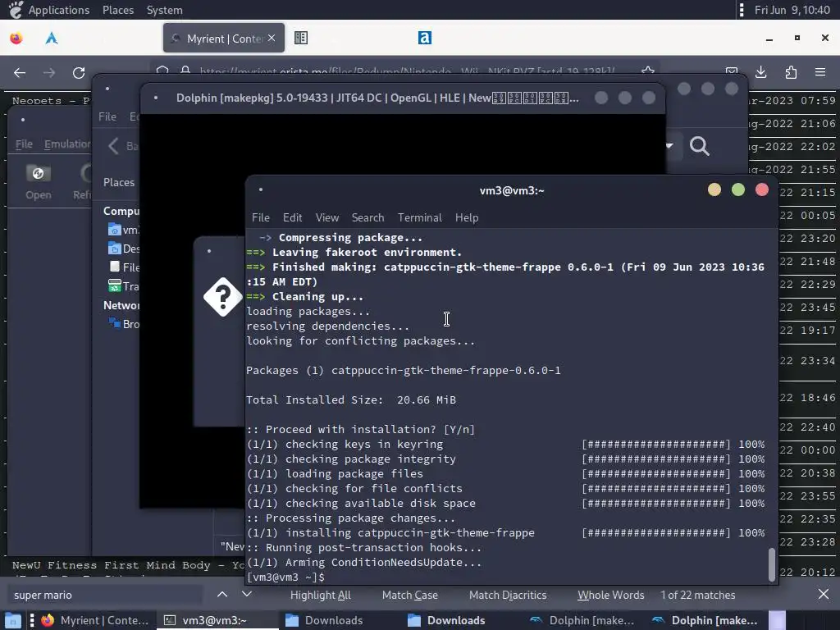Click the terminal prompt line [vm3@vm3 ~]$
The width and height of the screenshot is (840, 630).
285,577
